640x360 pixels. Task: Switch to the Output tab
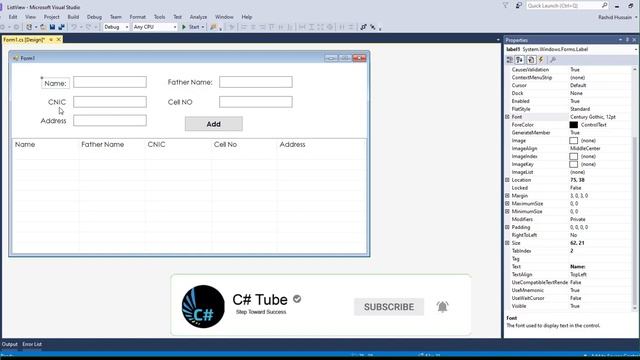click(x=9, y=344)
